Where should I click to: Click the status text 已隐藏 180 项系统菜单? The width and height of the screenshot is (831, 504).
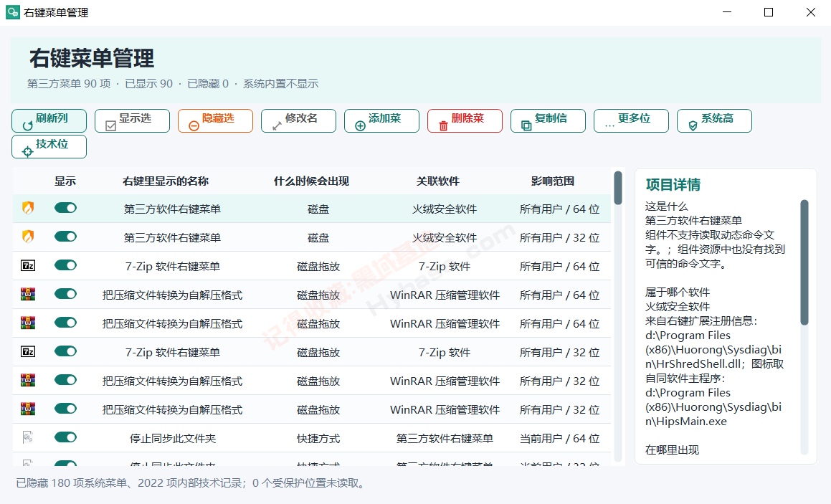pyautogui.click(x=72, y=483)
